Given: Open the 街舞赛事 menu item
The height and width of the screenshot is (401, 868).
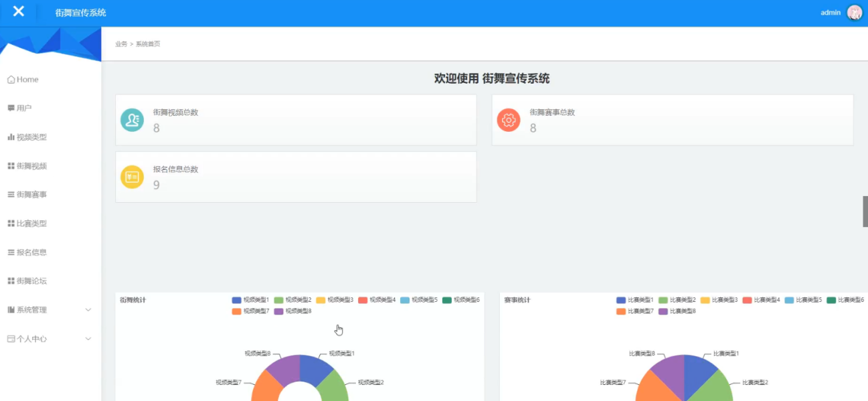Looking at the screenshot, I should (51, 194).
